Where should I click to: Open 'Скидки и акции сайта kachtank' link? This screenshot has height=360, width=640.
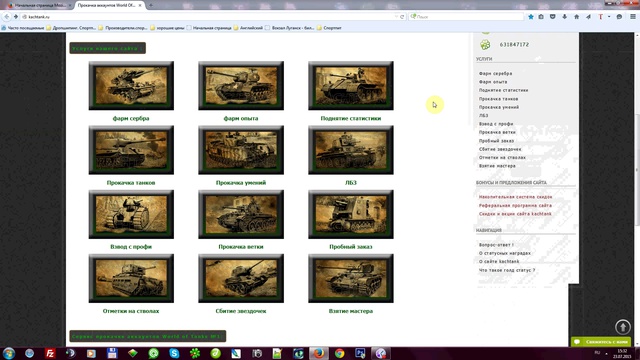click(515, 214)
